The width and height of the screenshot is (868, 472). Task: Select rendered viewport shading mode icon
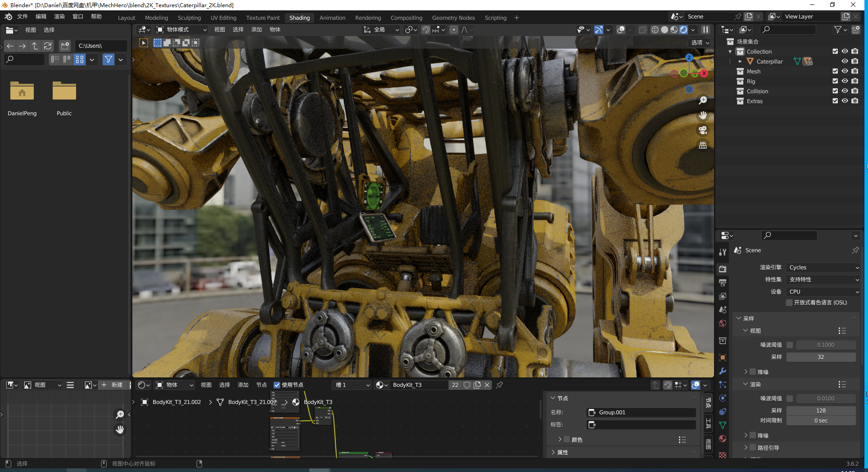click(x=683, y=30)
